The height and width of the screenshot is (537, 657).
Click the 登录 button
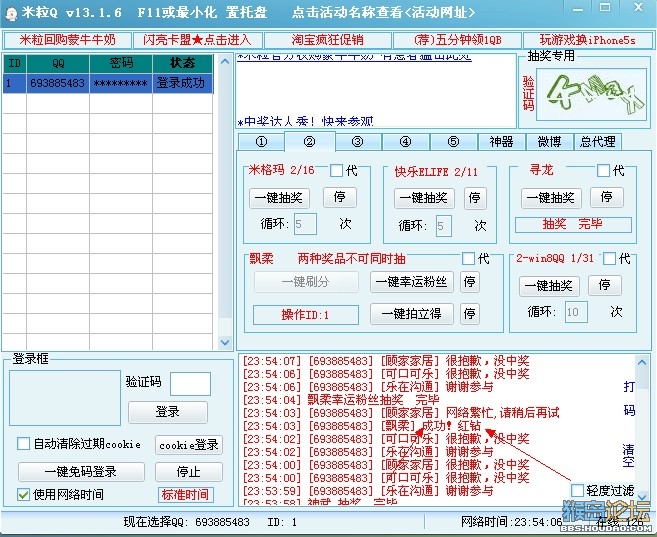168,412
